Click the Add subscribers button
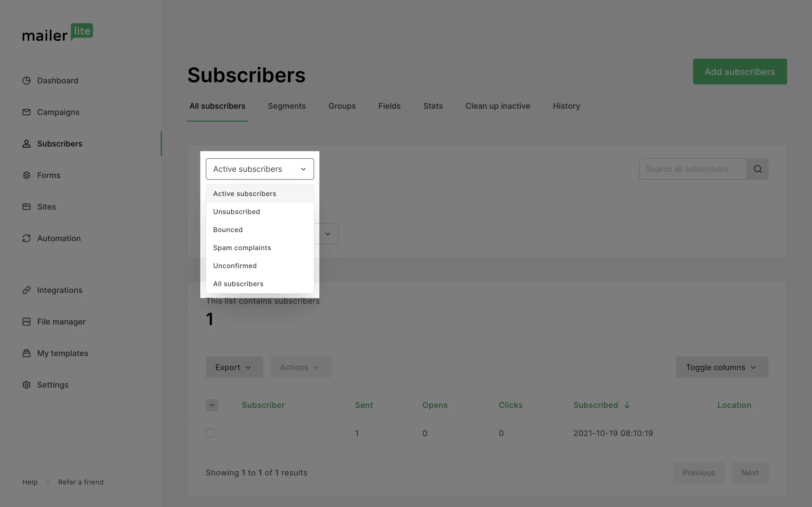Viewport: 812px width, 507px height. [x=740, y=72]
